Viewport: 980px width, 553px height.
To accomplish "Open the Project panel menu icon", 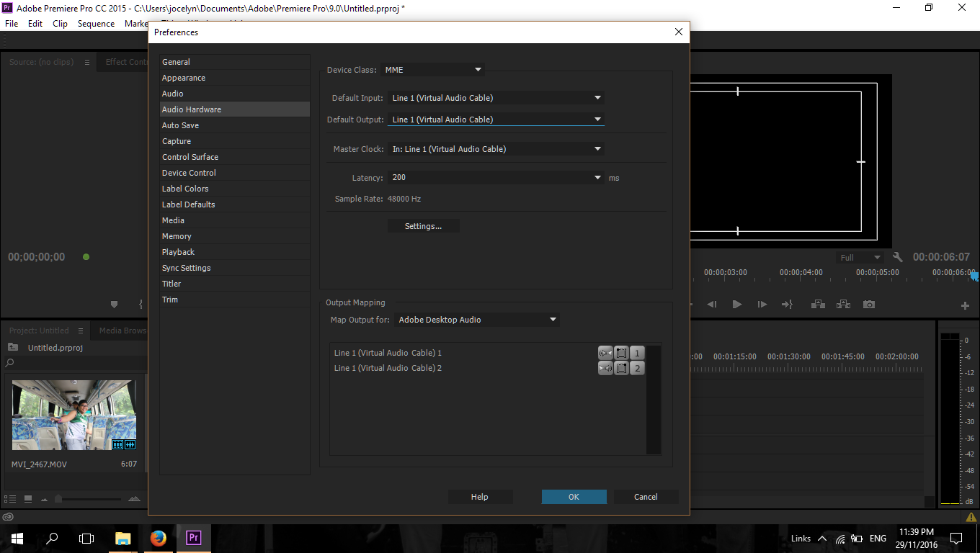I will (x=81, y=331).
